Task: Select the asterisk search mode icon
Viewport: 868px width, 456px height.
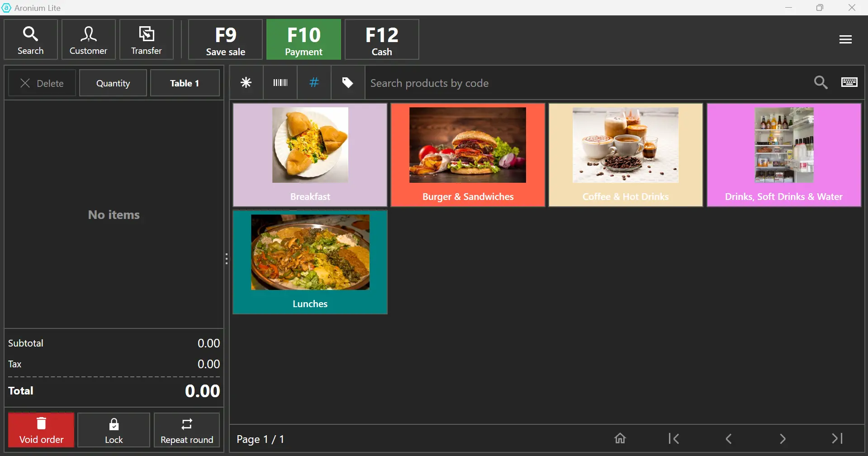Action: [x=246, y=83]
